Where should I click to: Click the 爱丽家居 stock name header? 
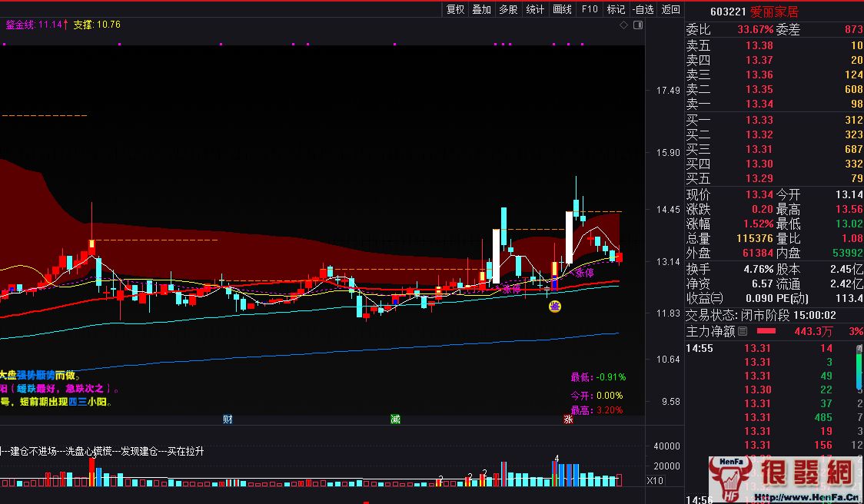tap(774, 12)
